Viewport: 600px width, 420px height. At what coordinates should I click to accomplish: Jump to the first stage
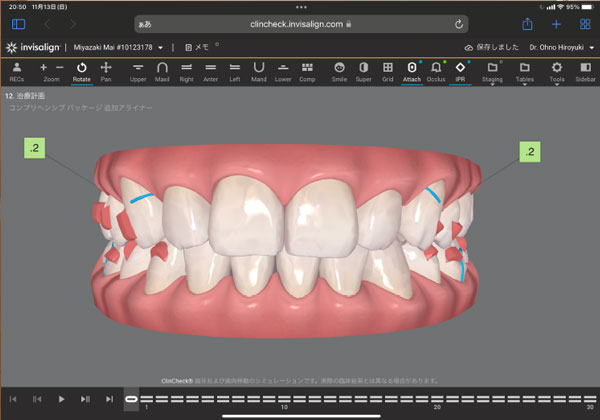13,399
